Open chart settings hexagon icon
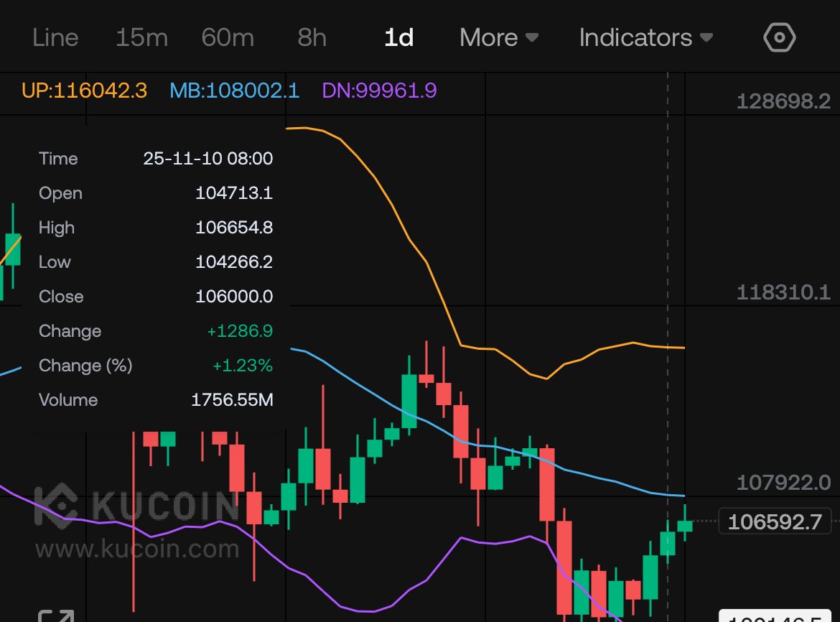 coord(780,37)
